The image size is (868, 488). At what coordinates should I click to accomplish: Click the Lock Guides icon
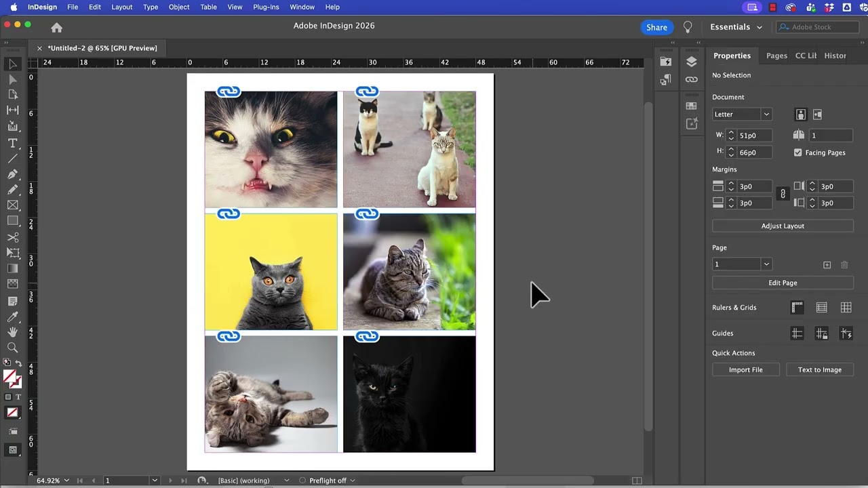(x=821, y=333)
